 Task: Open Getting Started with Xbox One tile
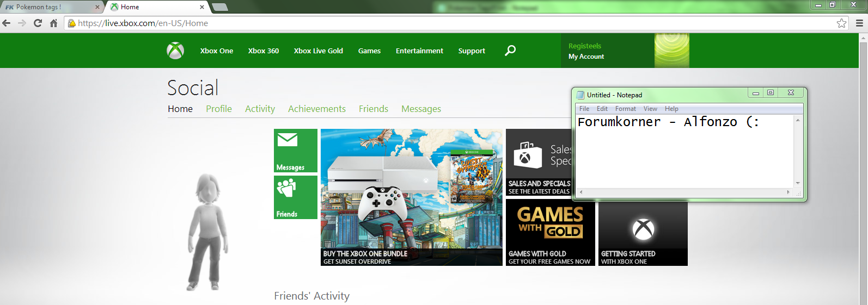643,234
